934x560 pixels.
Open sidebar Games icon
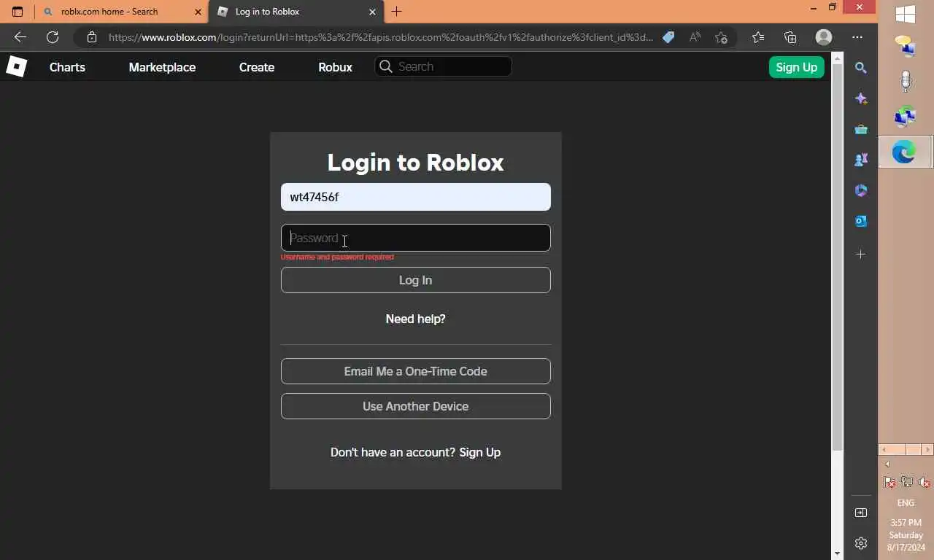861,160
